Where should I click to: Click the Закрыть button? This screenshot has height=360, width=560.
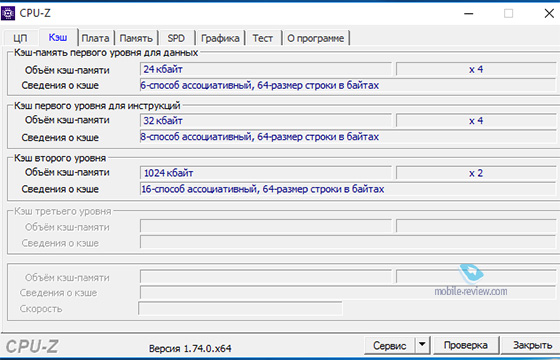[x=532, y=345]
